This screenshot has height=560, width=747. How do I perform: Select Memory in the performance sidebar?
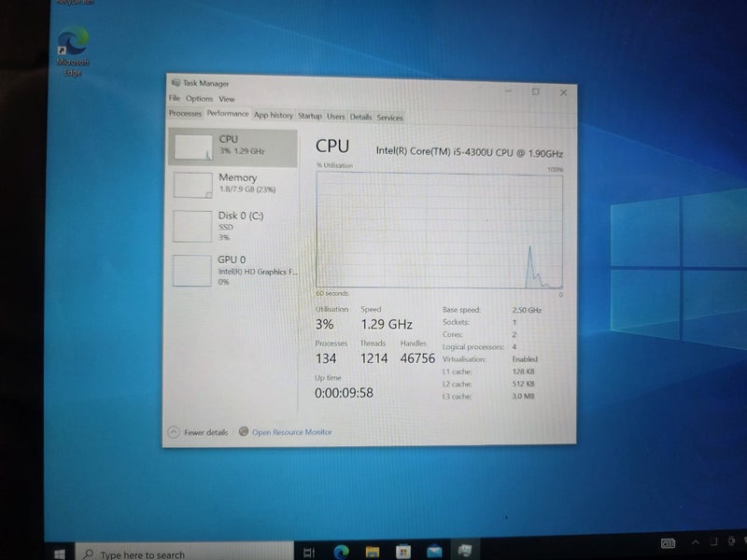click(x=232, y=183)
